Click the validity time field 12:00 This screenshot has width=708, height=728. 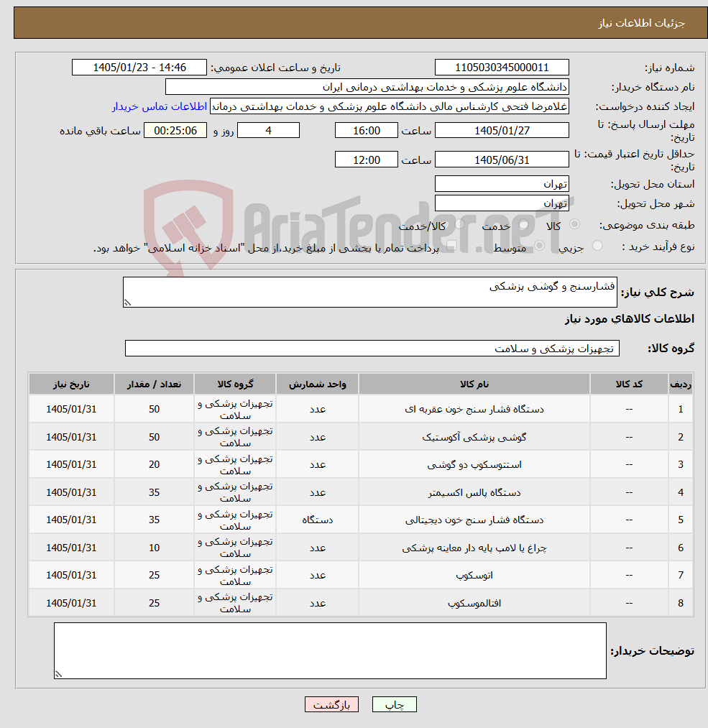click(x=367, y=160)
